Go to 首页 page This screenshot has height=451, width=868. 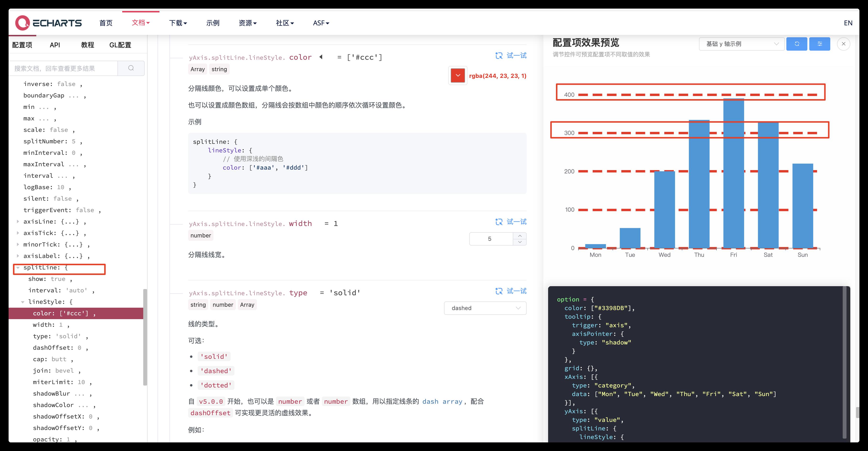106,23
